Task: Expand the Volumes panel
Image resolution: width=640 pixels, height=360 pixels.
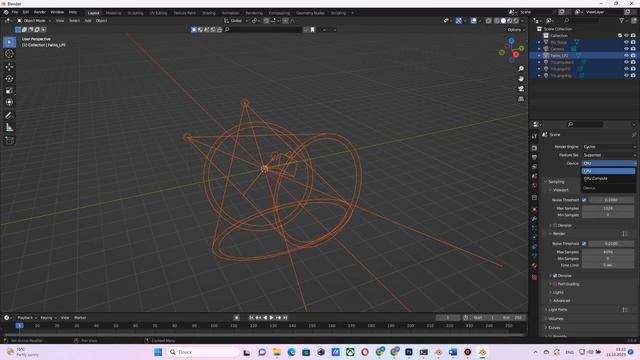Action: (556, 319)
